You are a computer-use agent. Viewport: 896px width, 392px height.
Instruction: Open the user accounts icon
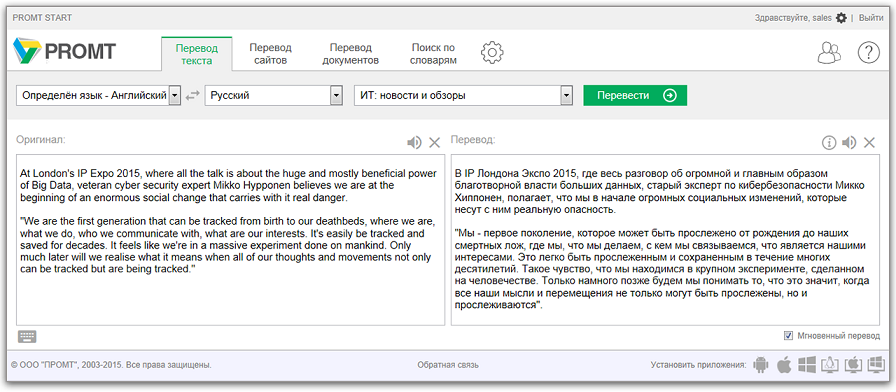pos(830,53)
